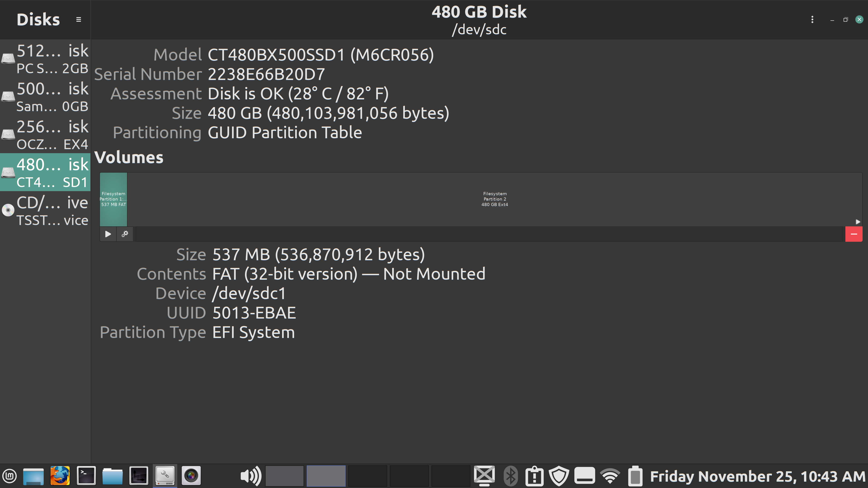
Task: Click model text CT480BX500SSD1 (M6CR056)
Action: point(321,55)
